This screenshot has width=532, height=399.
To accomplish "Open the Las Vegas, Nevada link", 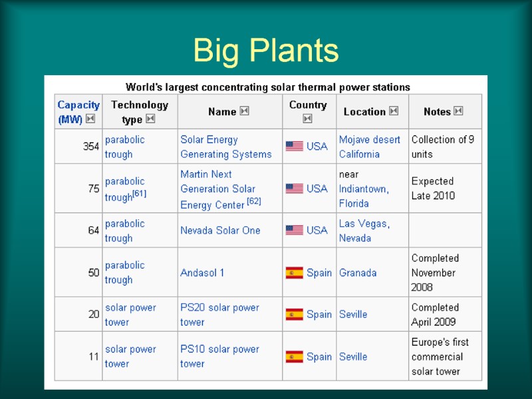I will 364,231.
